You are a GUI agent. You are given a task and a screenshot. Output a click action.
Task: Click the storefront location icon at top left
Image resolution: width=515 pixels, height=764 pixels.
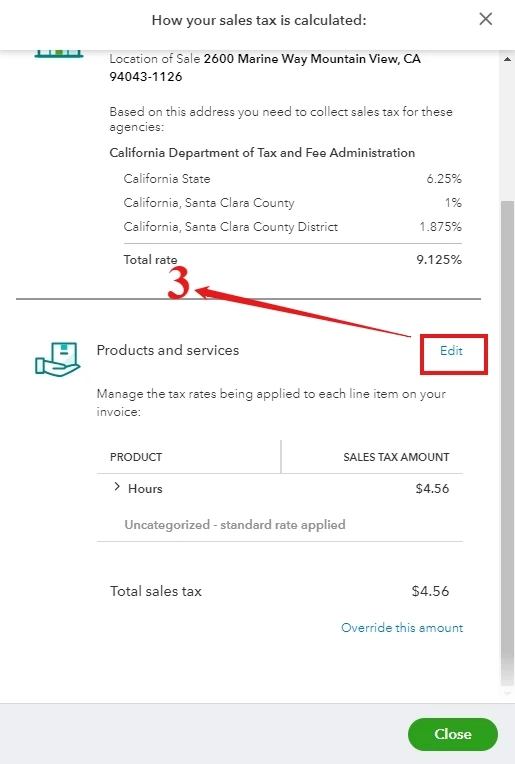coord(58,53)
